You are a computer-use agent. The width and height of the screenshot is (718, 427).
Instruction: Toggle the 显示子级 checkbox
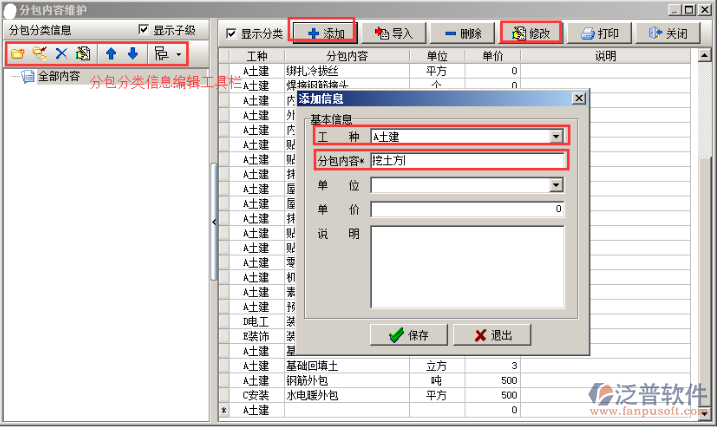[x=144, y=30]
